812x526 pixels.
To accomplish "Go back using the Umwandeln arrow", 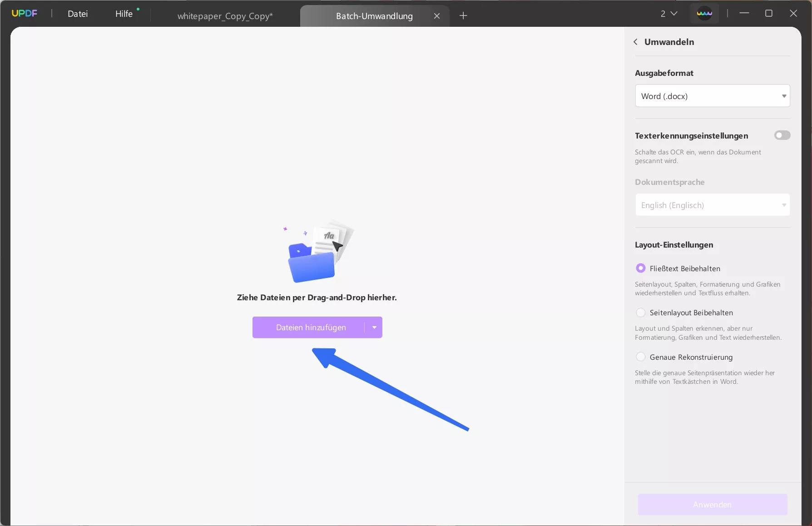I will click(x=635, y=42).
